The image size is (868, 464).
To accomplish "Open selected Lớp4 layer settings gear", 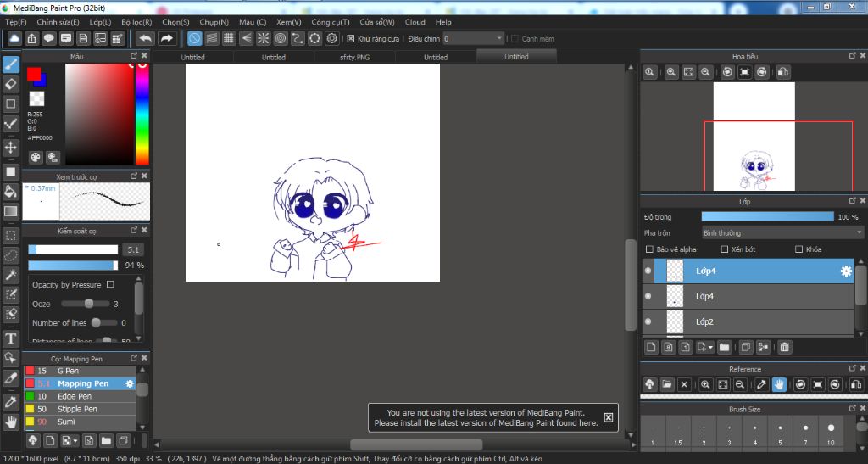I will 846,271.
